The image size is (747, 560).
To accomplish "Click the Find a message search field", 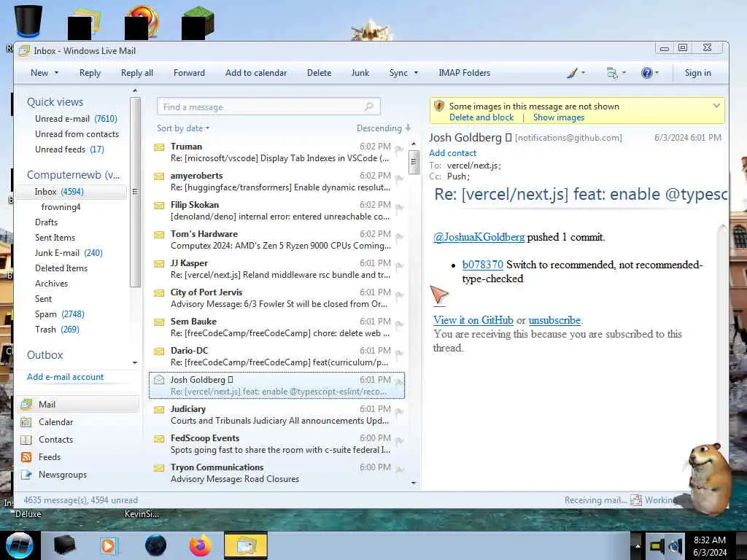I will pyautogui.click(x=268, y=106).
